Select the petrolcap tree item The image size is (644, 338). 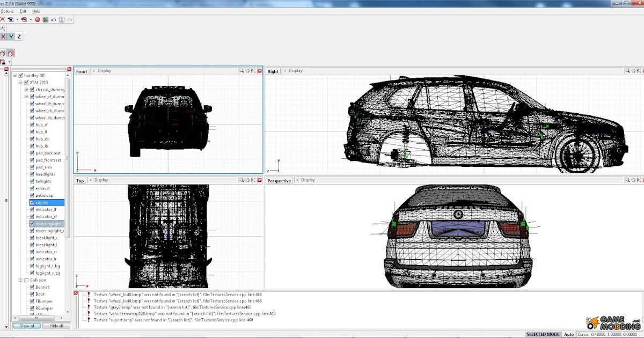pyautogui.click(x=44, y=195)
